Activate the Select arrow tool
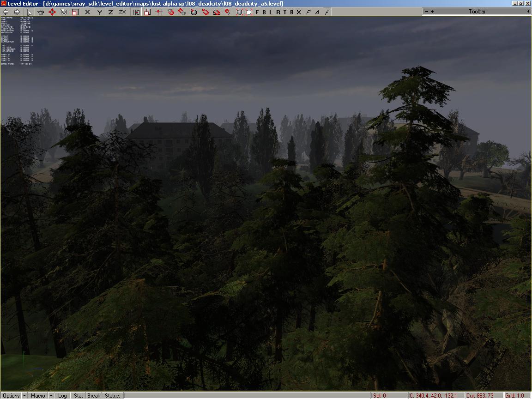This screenshot has width=532, height=399. click(30, 12)
